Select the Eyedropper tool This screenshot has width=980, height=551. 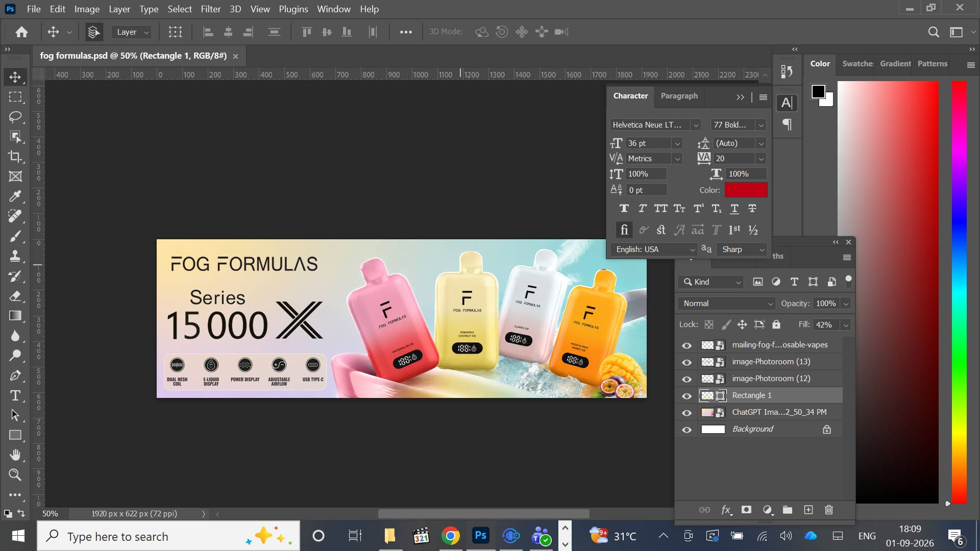pos(15,196)
